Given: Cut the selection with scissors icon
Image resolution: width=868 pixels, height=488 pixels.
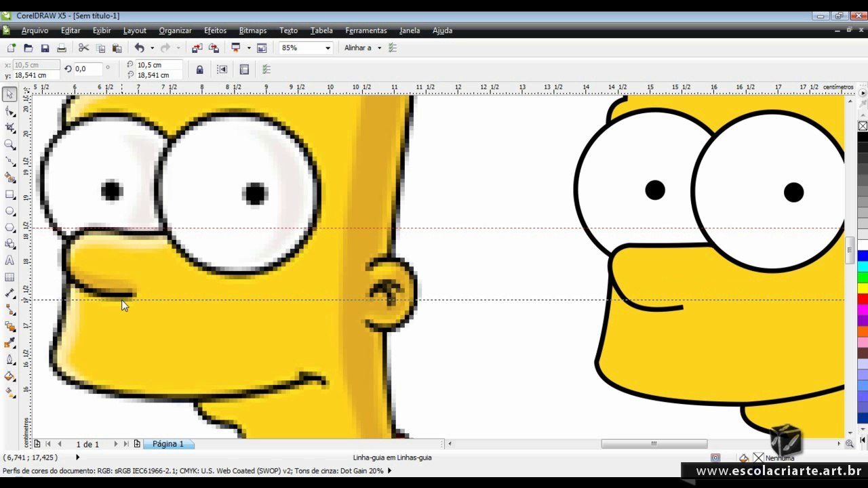Looking at the screenshot, I should [x=83, y=48].
